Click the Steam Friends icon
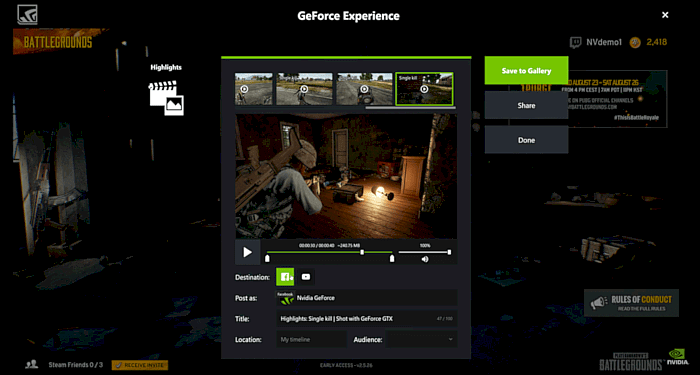The image size is (700, 375). click(32, 365)
